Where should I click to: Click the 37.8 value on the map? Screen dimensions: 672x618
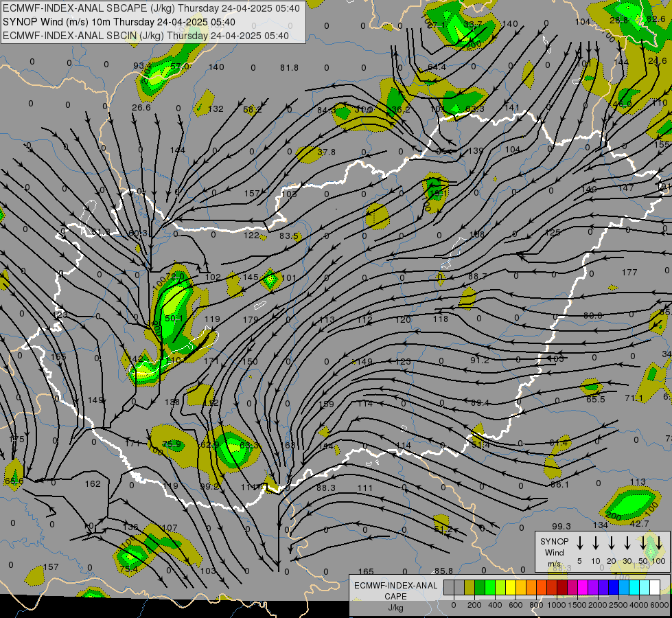point(326,152)
